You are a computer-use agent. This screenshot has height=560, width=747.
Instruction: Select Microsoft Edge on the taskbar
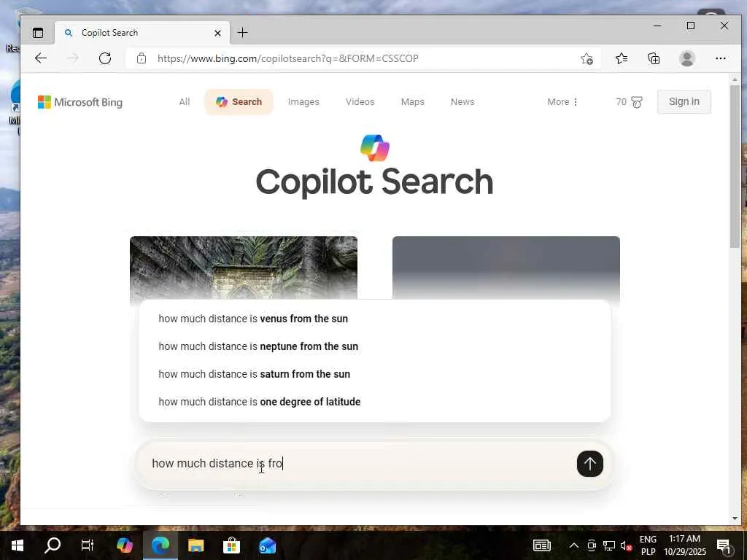point(160,545)
